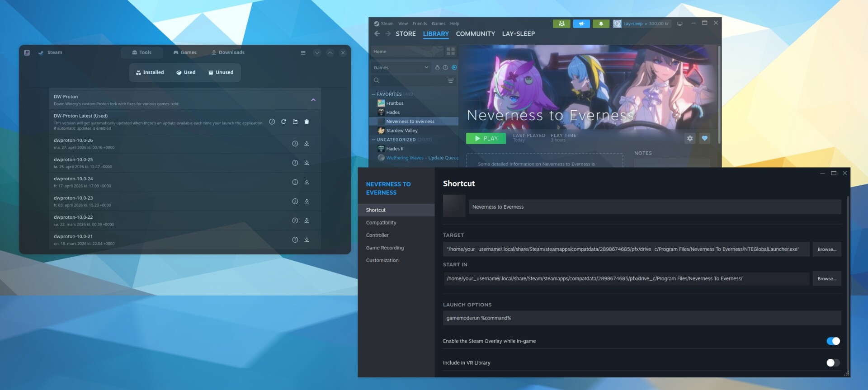Open Help menu in Steam
Screen dimensions: 868x390
tap(454, 24)
